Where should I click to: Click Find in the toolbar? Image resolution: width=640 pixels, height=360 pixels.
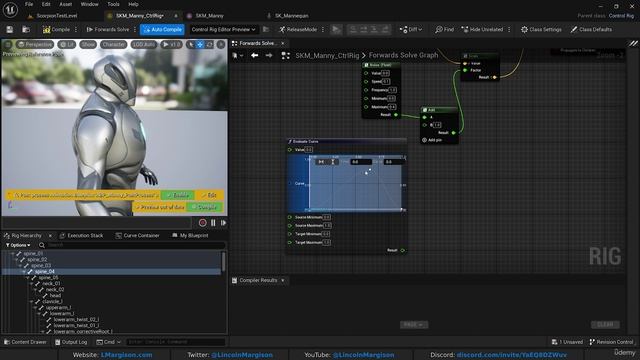pos(444,29)
